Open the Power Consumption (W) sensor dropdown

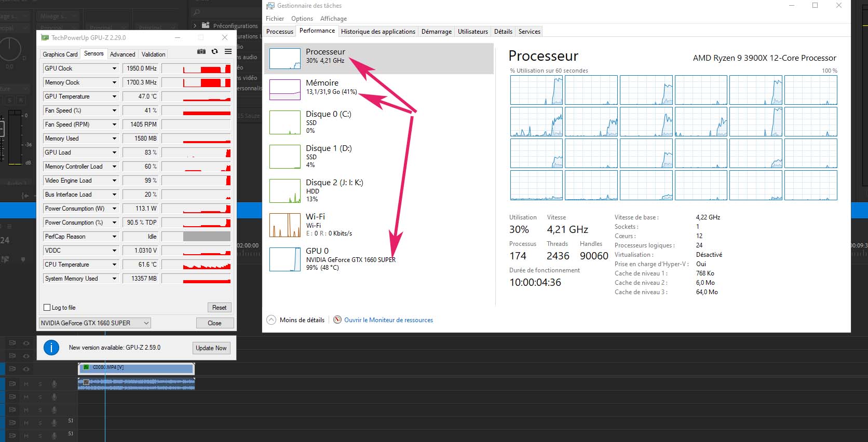point(114,209)
